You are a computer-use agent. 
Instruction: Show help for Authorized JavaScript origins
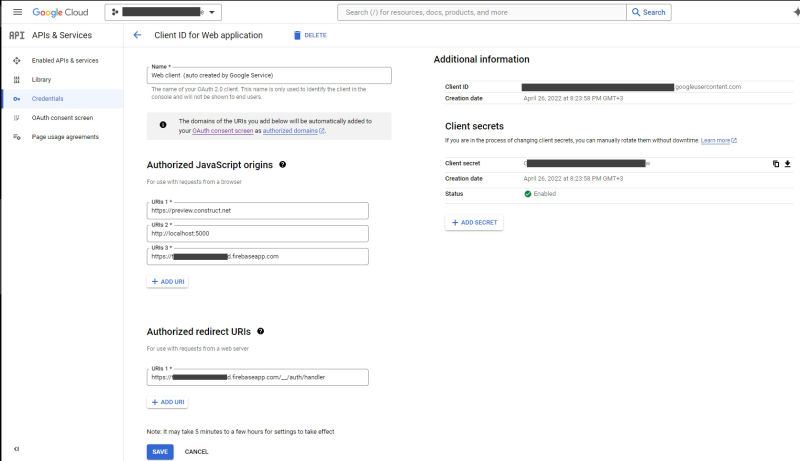283,165
